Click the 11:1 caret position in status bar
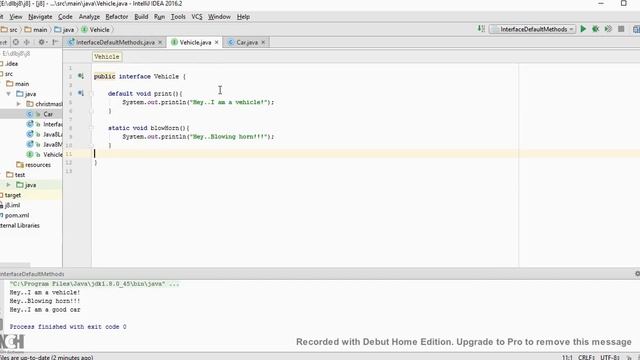This screenshot has height=360, width=640. click(567, 357)
